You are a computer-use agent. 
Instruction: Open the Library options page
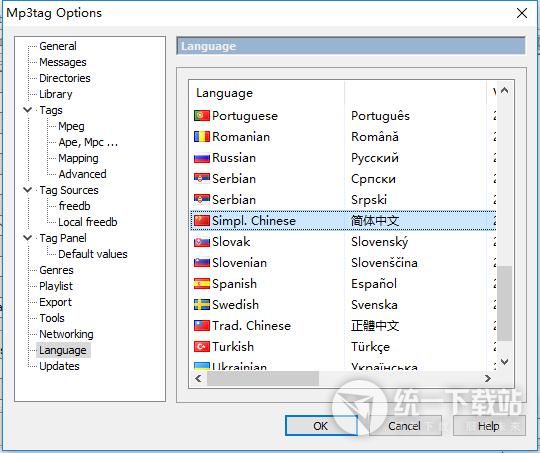point(56,94)
